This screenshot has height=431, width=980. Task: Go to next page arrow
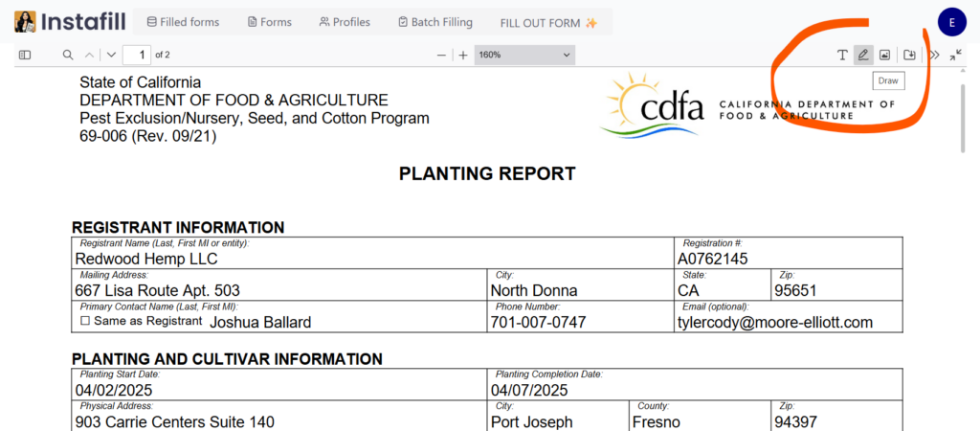[x=111, y=55]
